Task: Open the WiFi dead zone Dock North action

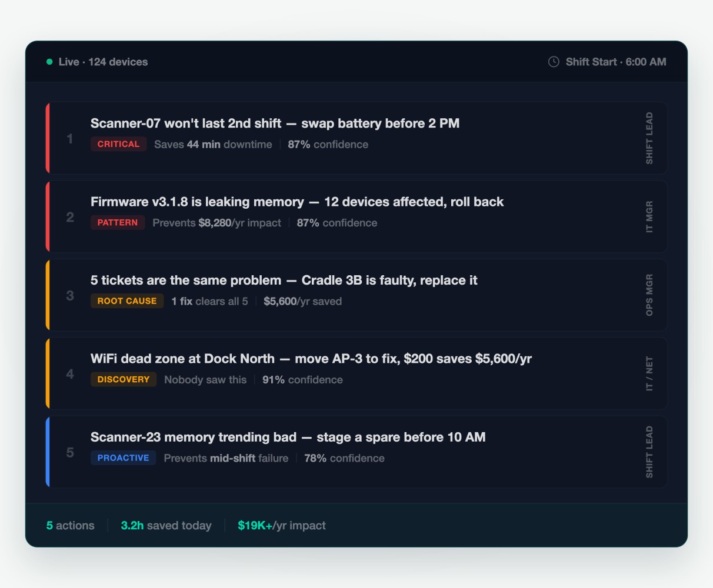Action: coord(356,373)
